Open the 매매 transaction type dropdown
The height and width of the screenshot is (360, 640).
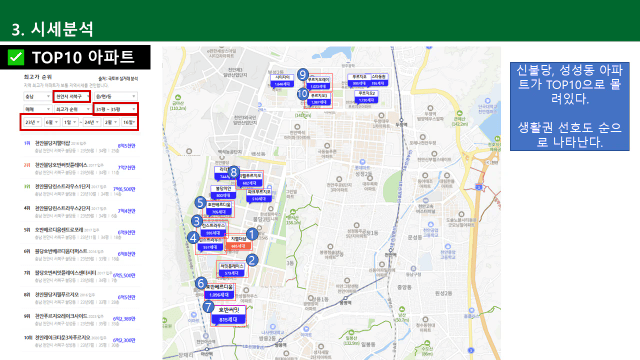[37, 109]
